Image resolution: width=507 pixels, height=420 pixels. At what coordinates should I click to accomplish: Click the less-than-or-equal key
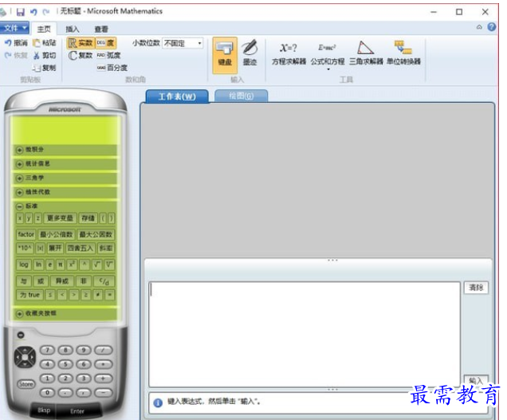click(x=50, y=295)
